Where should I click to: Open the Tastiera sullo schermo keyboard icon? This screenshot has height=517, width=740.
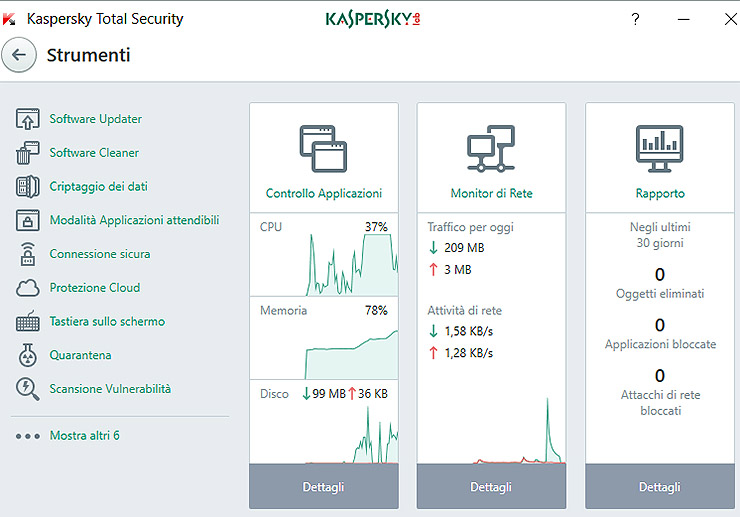27,322
